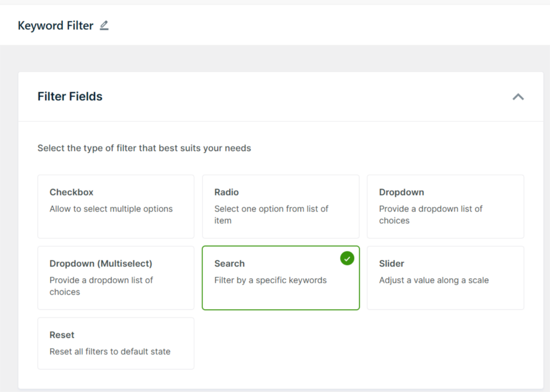Click 'Select one option from list of item' text
Screen dimensions: 550x392
[271, 214]
